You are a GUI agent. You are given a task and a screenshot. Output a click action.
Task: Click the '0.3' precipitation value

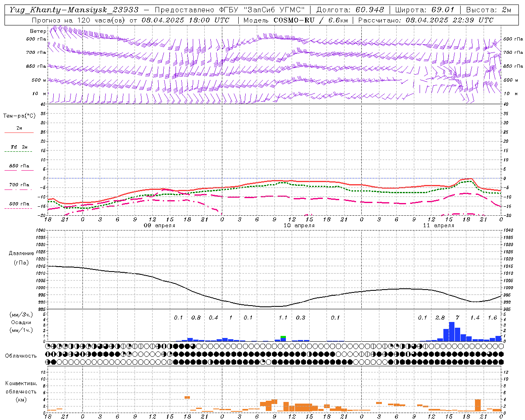(301, 318)
